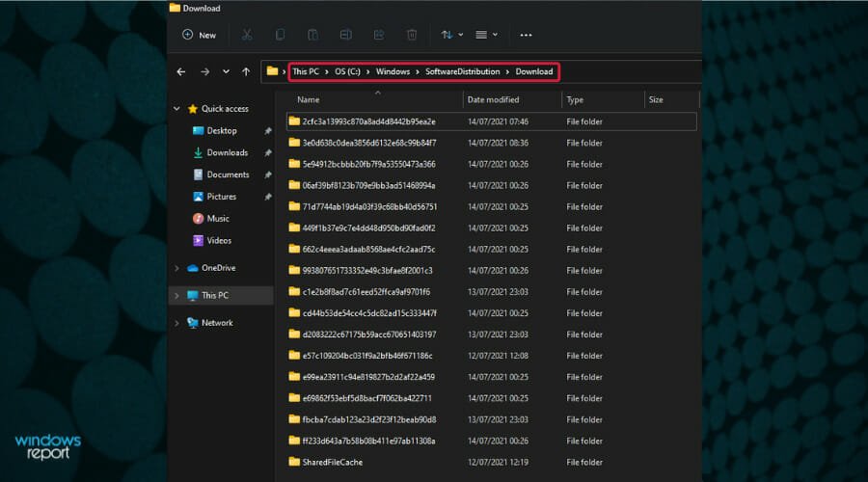
Task: Select OS (C:) in the breadcrumb
Action: 347,71
